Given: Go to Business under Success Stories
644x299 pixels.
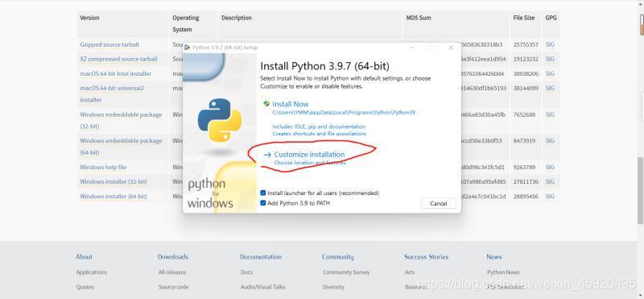Looking at the screenshot, I should [415, 287].
